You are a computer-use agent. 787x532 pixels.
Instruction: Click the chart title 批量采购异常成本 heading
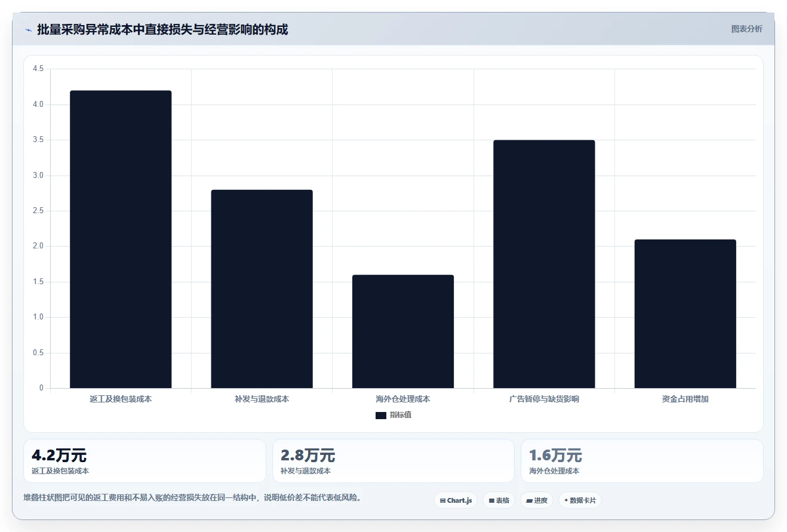coord(162,30)
